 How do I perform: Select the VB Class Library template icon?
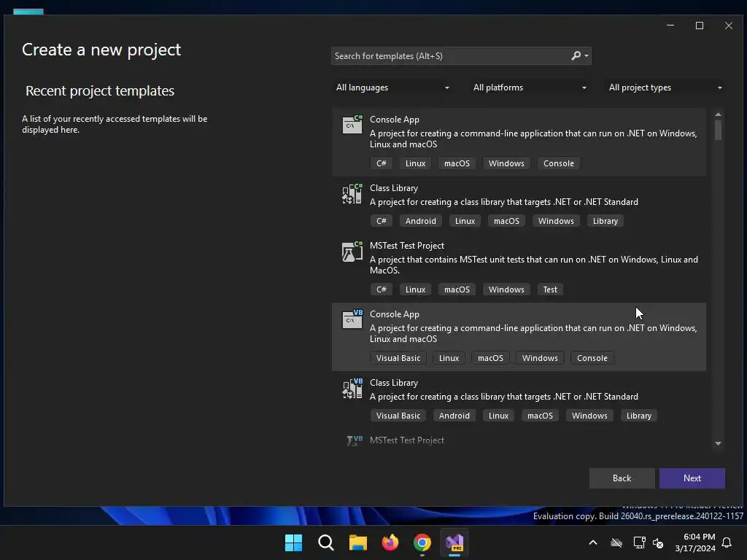(x=352, y=388)
